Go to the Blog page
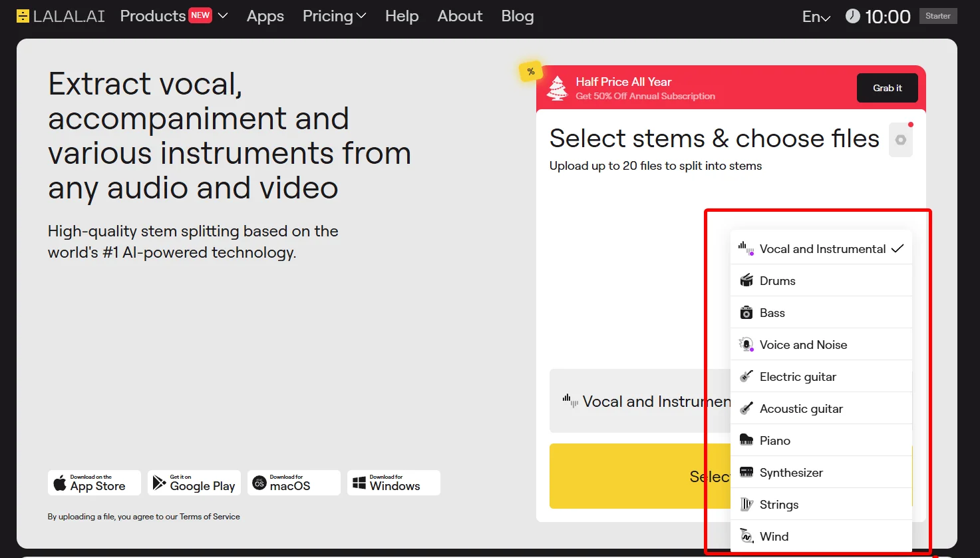Image resolution: width=980 pixels, height=558 pixels. pos(518,16)
